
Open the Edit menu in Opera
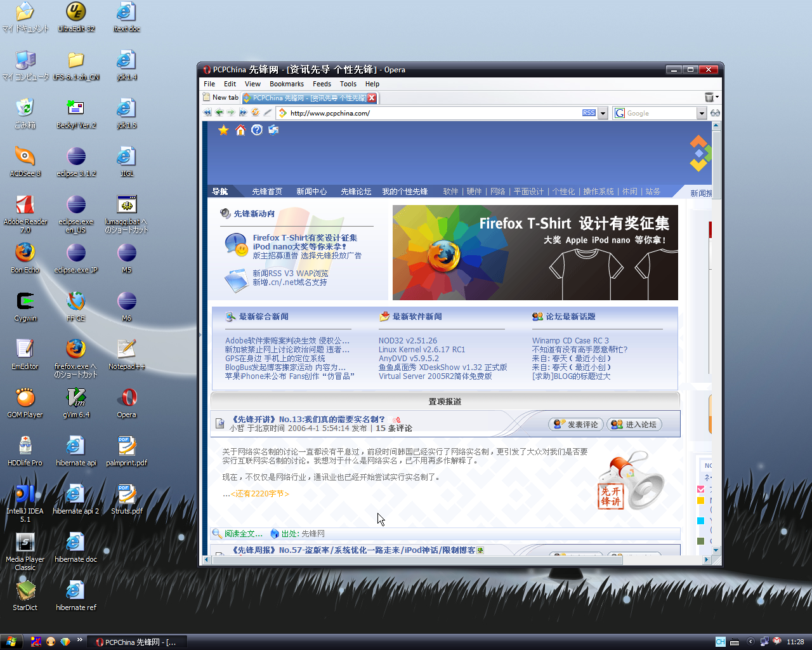tap(230, 84)
